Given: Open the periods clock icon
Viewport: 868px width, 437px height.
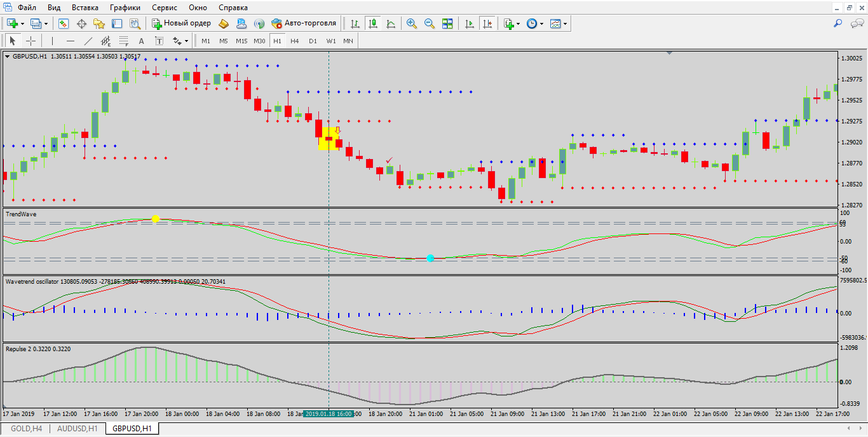Looking at the screenshot, I should click(532, 24).
